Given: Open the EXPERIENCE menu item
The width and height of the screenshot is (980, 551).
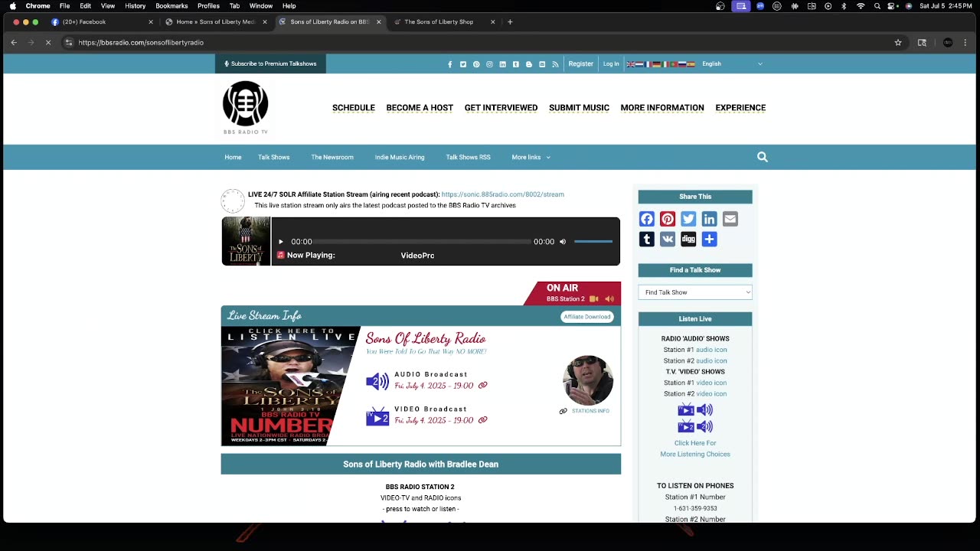Looking at the screenshot, I should pyautogui.click(x=740, y=108).
